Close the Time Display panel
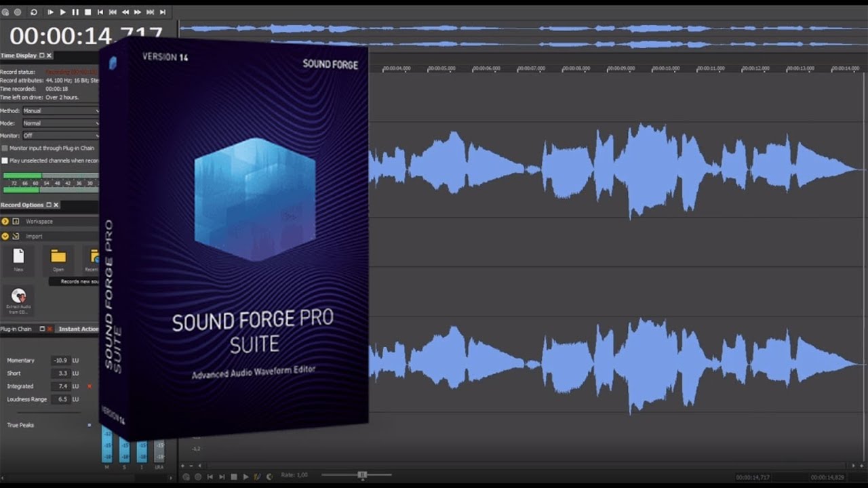 coord(49,56)
